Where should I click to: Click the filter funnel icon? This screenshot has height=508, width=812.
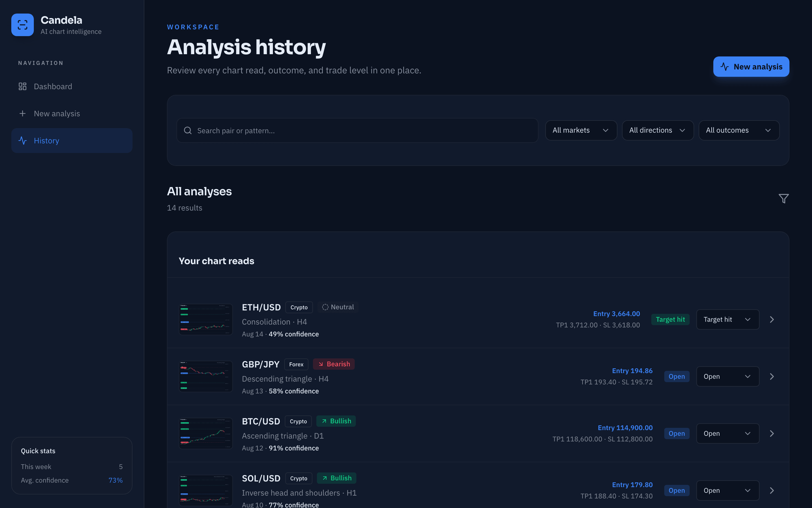coord(784,199)
